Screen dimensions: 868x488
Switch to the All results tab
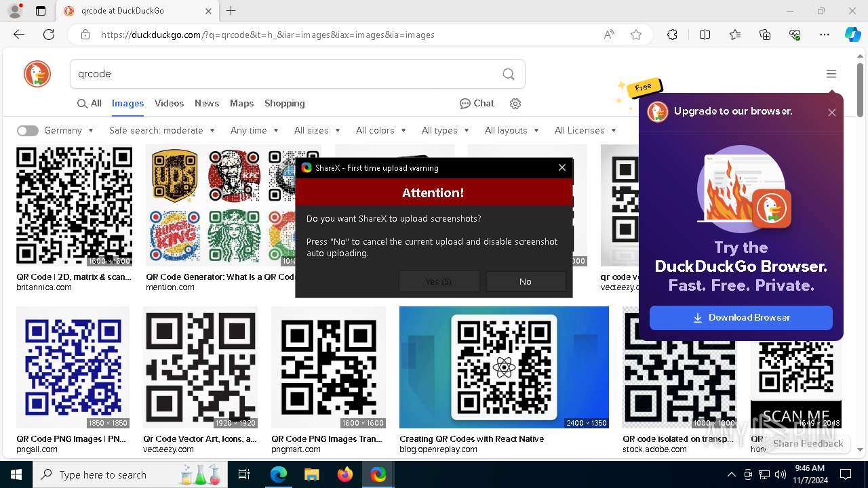(x=89, y=104)
